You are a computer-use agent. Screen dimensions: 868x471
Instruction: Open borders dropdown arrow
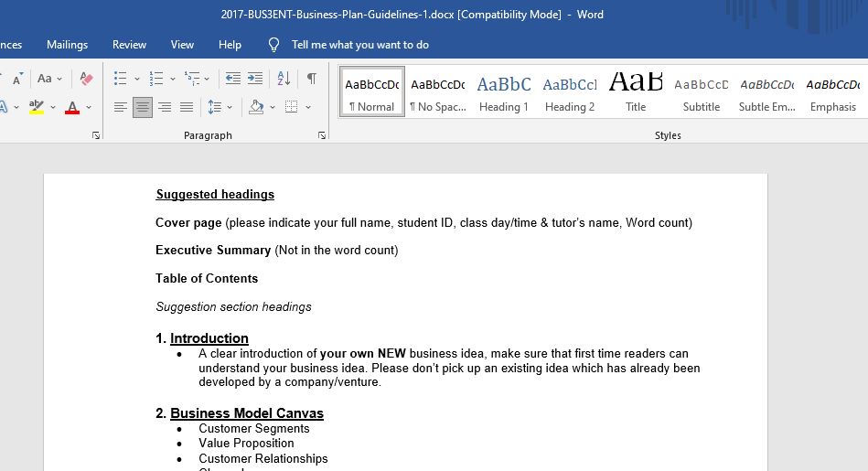308,107
